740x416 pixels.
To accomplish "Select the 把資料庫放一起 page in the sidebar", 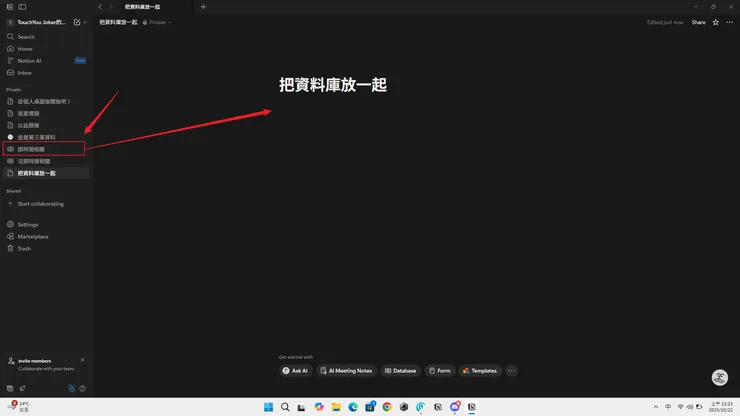I will 45,173.
